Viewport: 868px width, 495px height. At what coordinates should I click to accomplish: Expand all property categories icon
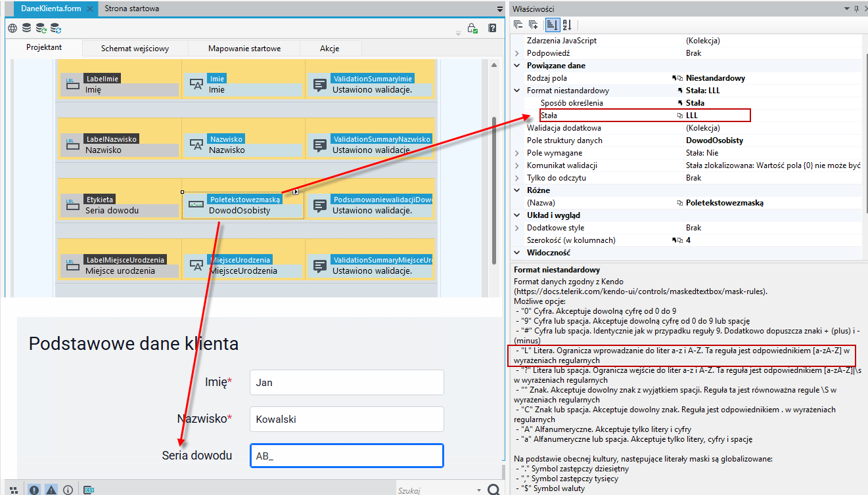(534, 25)
